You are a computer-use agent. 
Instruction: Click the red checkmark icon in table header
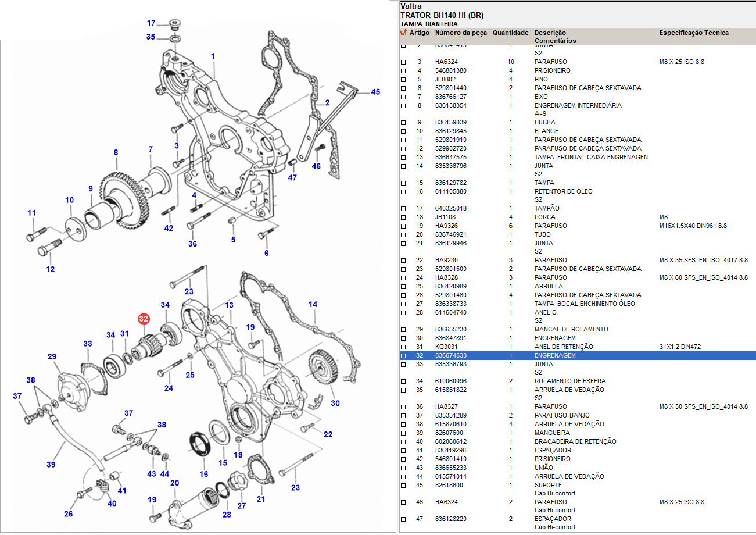[x=403, y=33]
